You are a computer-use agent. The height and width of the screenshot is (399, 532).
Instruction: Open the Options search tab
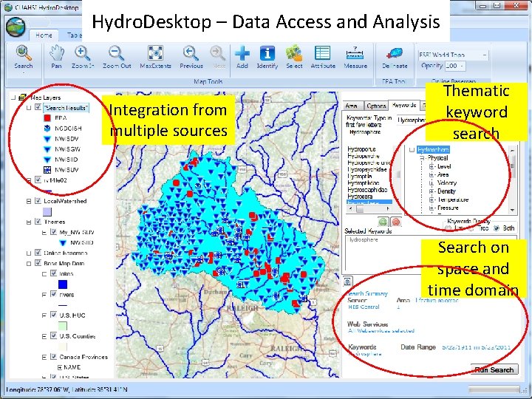click(376, 106)
